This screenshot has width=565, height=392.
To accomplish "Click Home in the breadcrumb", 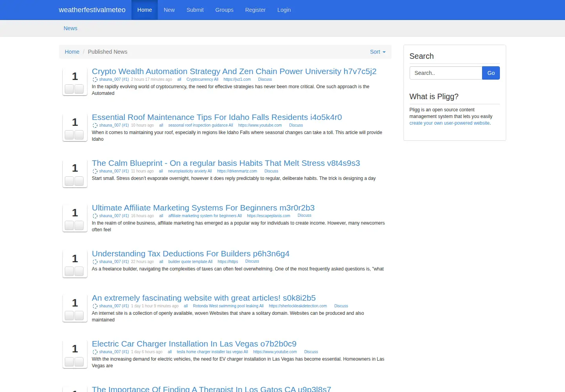I will point(72,52).
